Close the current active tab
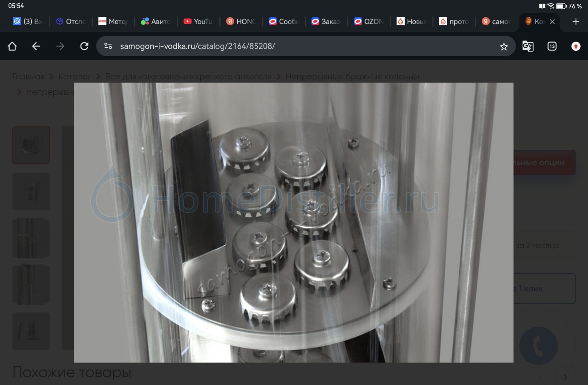The width and height of the screenshot is (588, 385). 552,22
